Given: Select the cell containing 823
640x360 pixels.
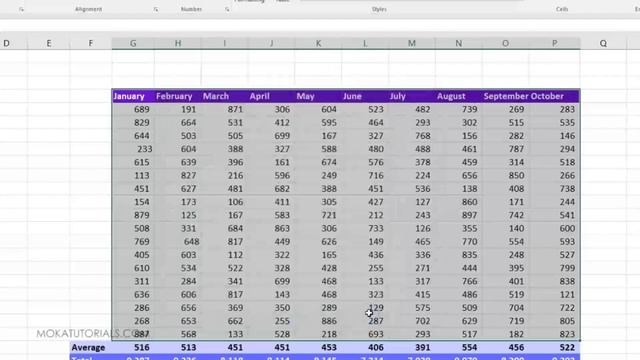Looking at the screenshot, I should (554, 334).
